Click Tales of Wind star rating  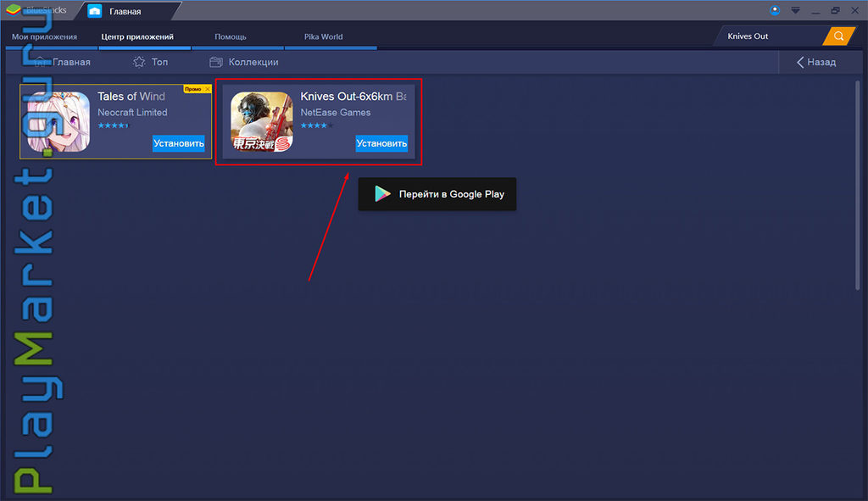(113, 125)
